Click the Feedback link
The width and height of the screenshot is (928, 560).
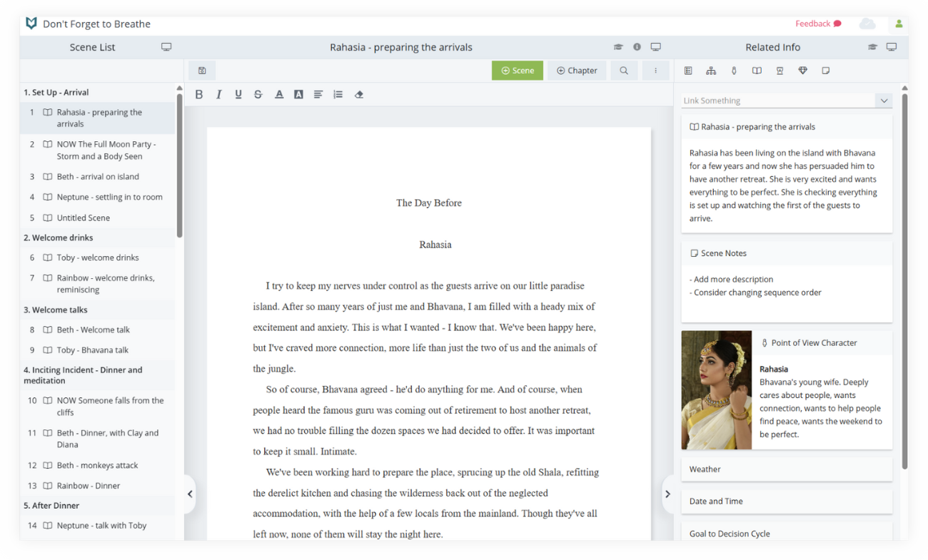818,24
